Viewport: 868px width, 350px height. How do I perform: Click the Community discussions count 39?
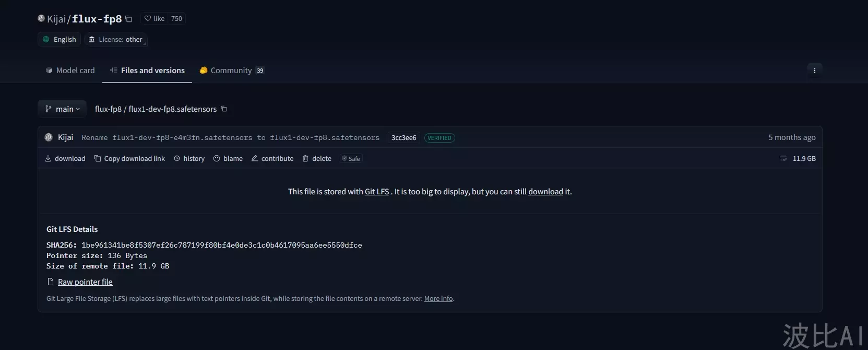[260, 71]
